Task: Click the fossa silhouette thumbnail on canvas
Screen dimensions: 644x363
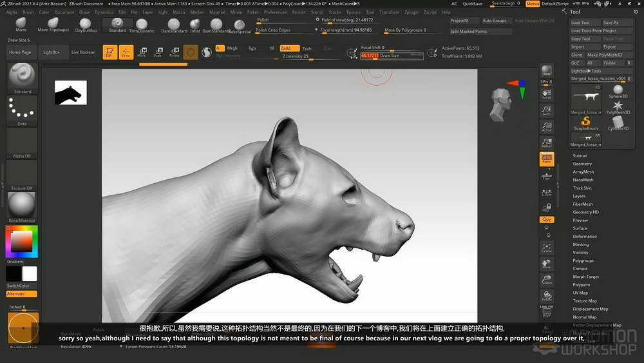Action: click(71, 92)
